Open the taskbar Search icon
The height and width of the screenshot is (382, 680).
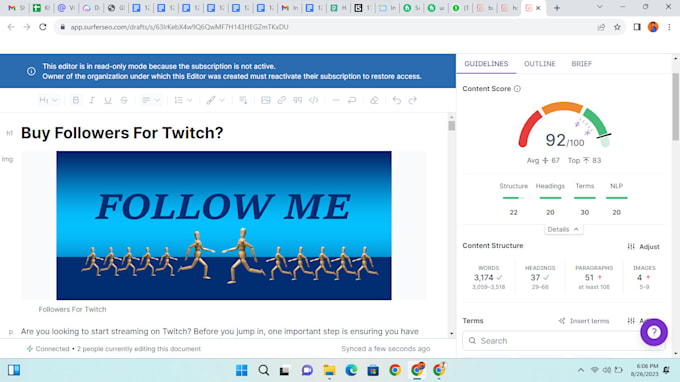(x=263, y=370)
